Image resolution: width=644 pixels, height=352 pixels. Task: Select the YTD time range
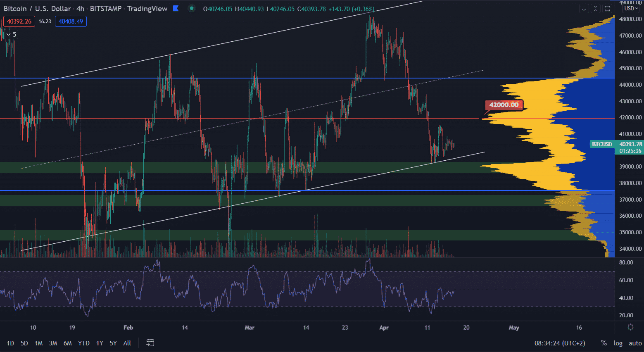[x=83, y=343]
